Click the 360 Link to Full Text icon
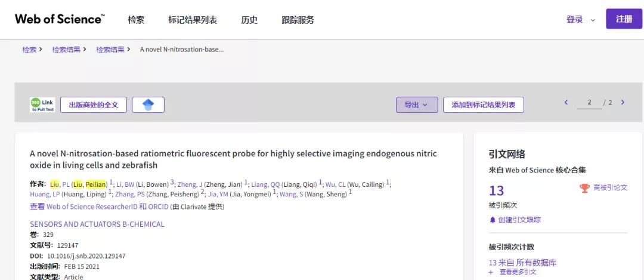644x280 pixels. (42, 105)
